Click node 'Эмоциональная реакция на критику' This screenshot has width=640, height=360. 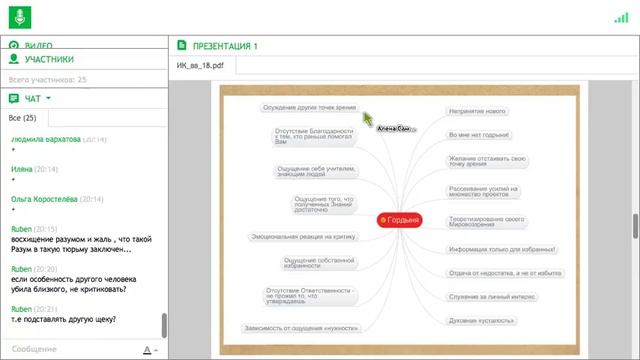[303, 236]
